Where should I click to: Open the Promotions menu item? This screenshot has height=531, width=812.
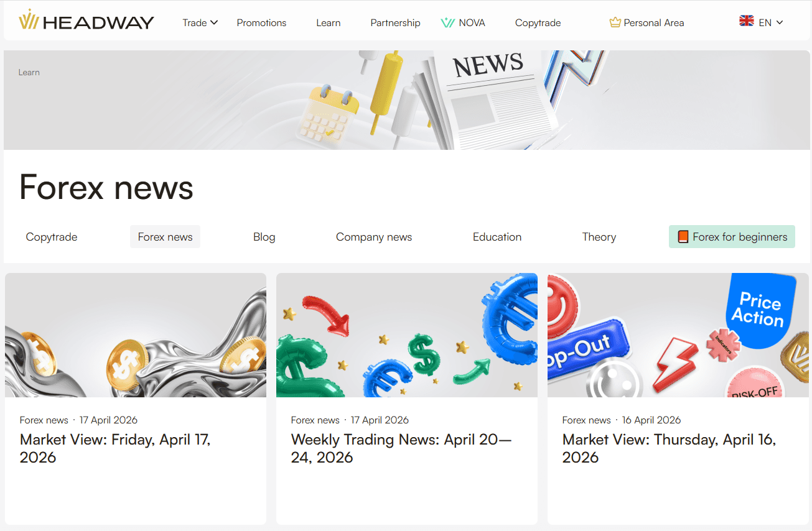click(261, 23)
